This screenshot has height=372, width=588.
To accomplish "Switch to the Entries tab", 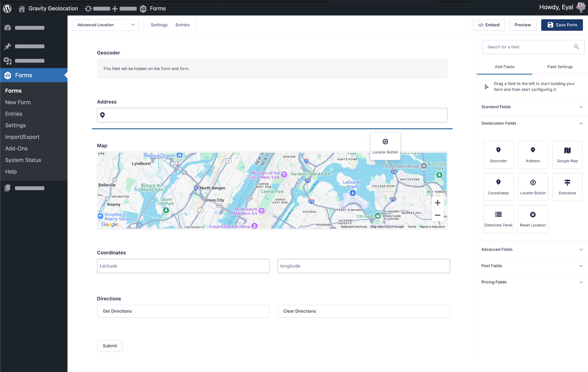I will coord(183,25).
